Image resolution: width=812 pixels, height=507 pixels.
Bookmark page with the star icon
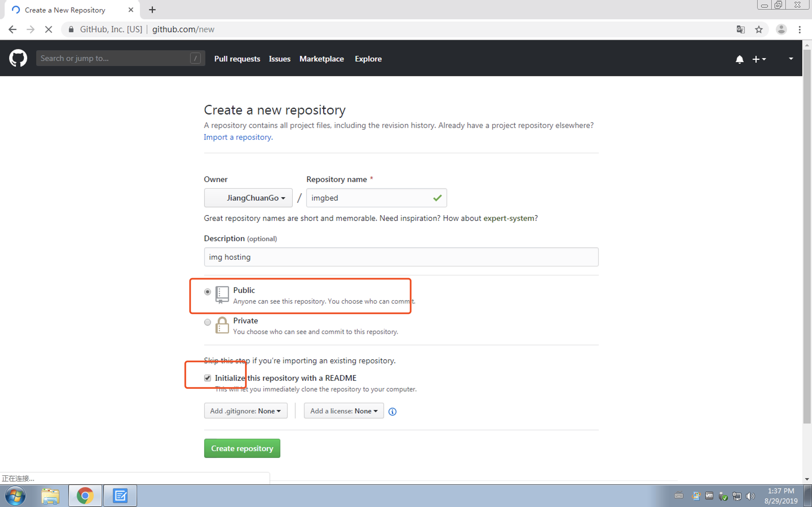click(759, 30)
